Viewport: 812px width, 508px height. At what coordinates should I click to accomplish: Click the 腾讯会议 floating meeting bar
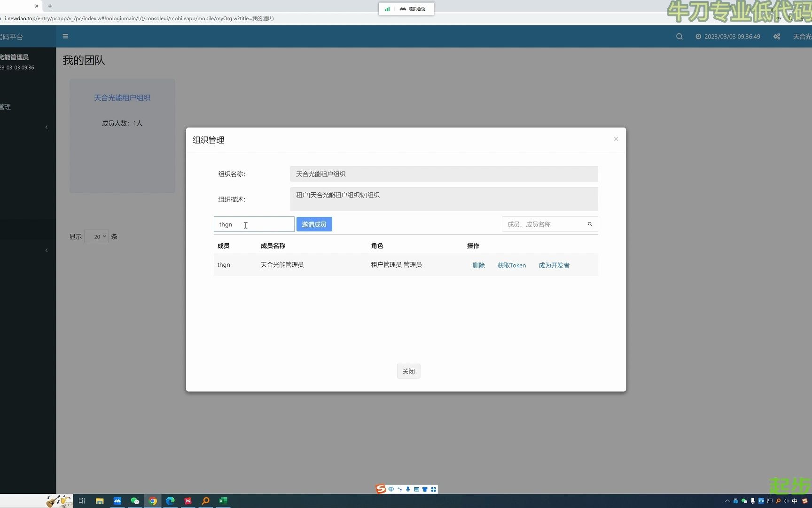tap(406, 9)
